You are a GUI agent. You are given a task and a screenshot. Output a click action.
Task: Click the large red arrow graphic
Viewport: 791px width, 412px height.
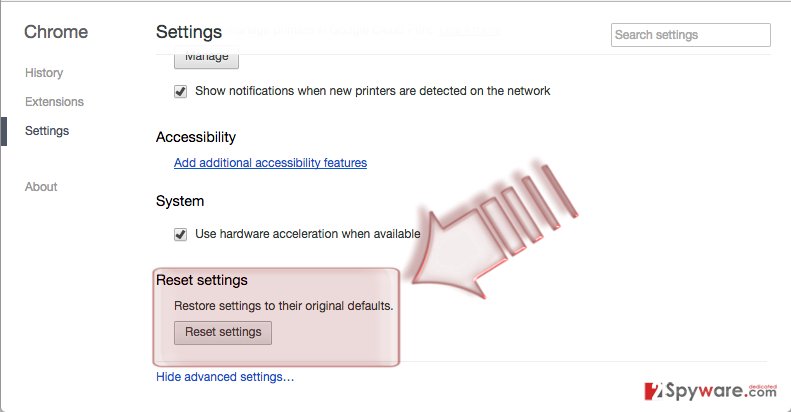pos(494,230)
